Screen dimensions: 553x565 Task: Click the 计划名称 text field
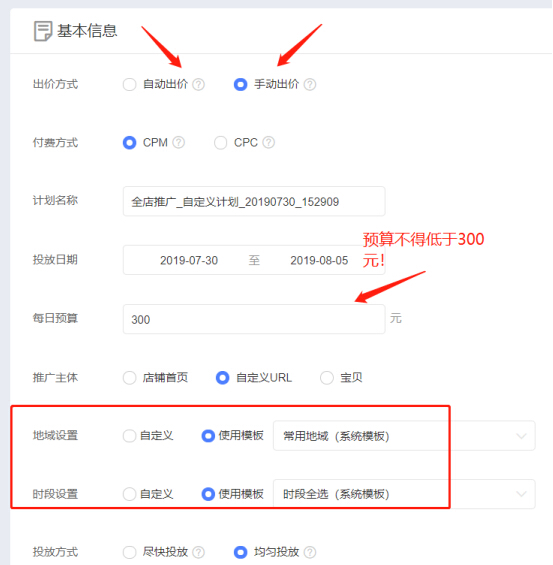pyautogui.click(x=254, y=201)
